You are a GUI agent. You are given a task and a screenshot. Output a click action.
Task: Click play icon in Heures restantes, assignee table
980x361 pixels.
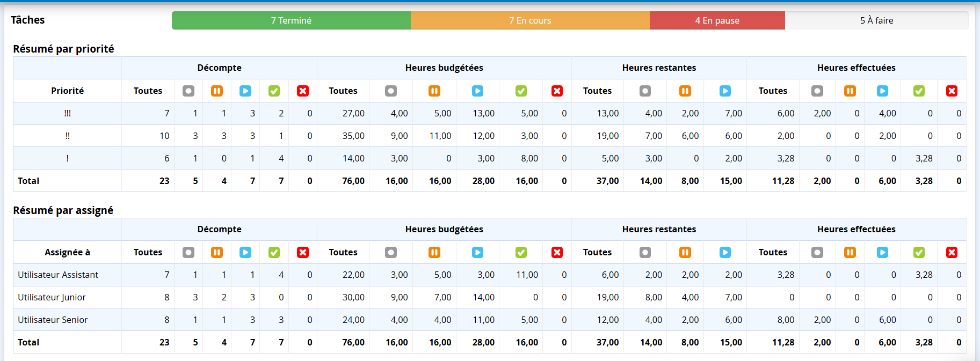[x=725, y=252]
